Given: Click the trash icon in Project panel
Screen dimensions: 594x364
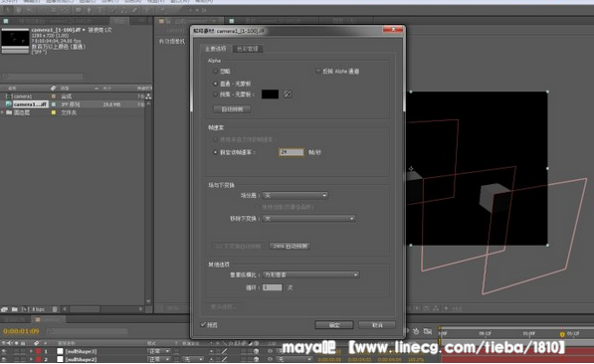Looking at the screenshot, I should tap(55, 309).
